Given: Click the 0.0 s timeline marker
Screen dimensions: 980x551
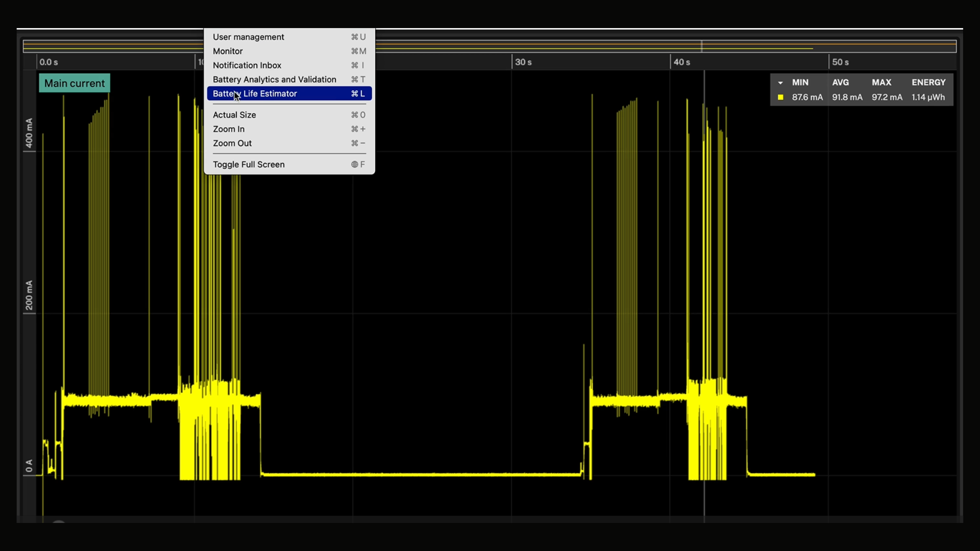Looking at the screenshot, I should pos(49,62).
